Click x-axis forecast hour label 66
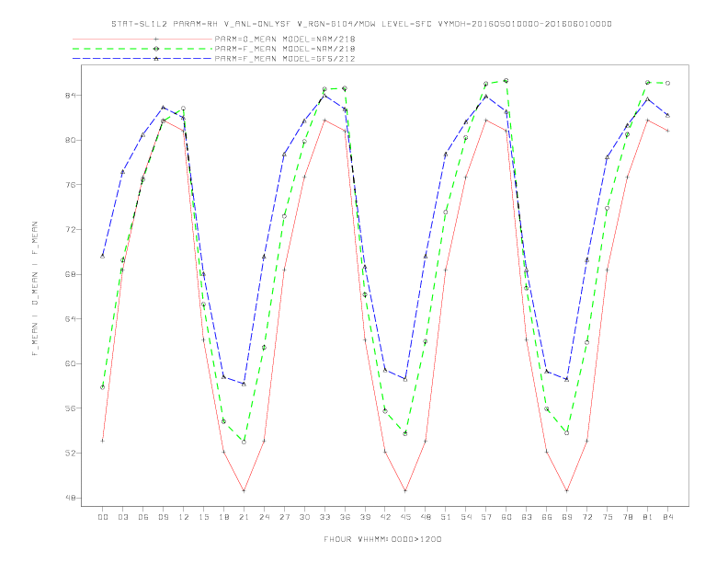Screen dimensions: 728x563 click(547, 517)
